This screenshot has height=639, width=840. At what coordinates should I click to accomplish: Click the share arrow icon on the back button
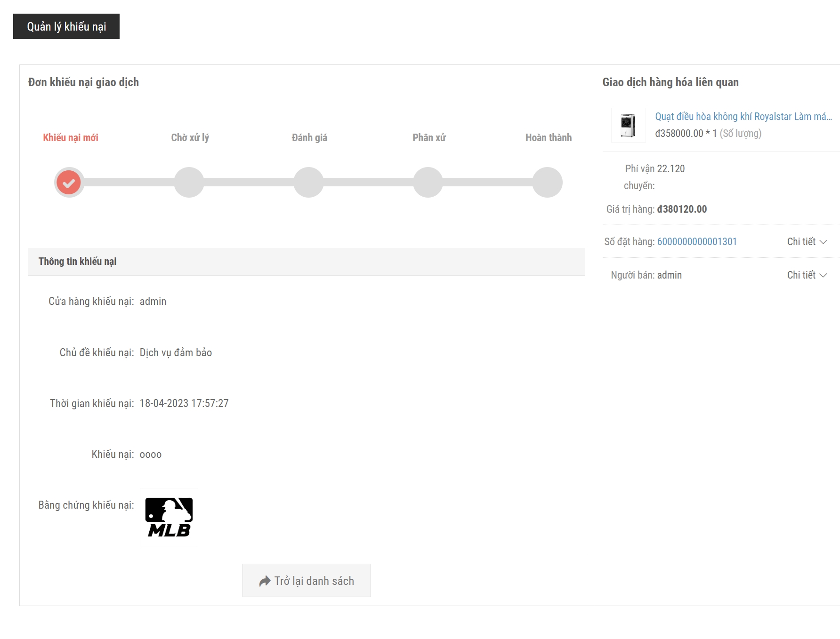(265, 581)
